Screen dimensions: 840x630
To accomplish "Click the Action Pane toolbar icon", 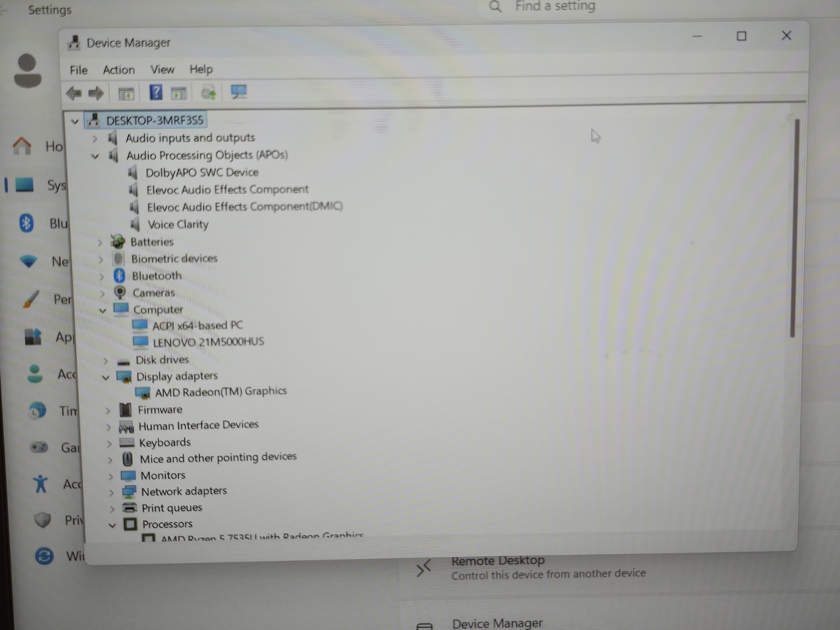I will pyautogui.click(x=179, y=93).
